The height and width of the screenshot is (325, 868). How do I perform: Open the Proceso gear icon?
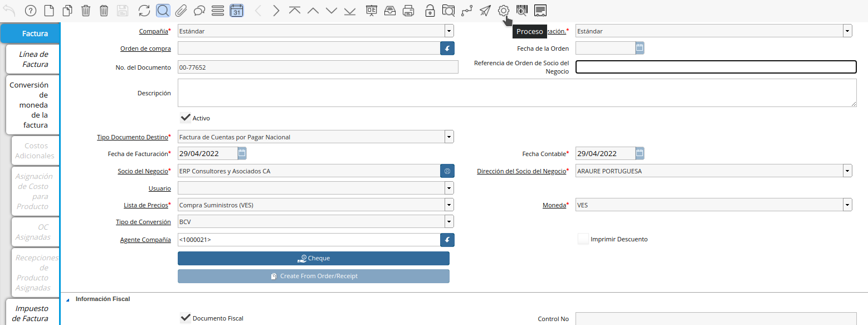point(504,11)
